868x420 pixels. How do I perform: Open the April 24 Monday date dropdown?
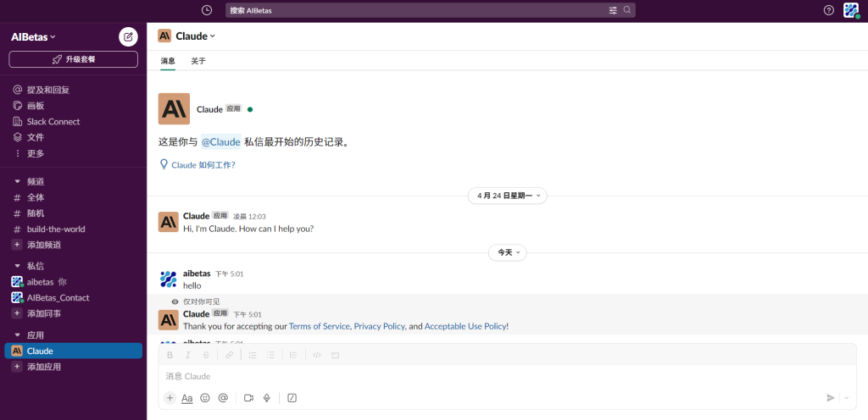click(x=508, y=196)
